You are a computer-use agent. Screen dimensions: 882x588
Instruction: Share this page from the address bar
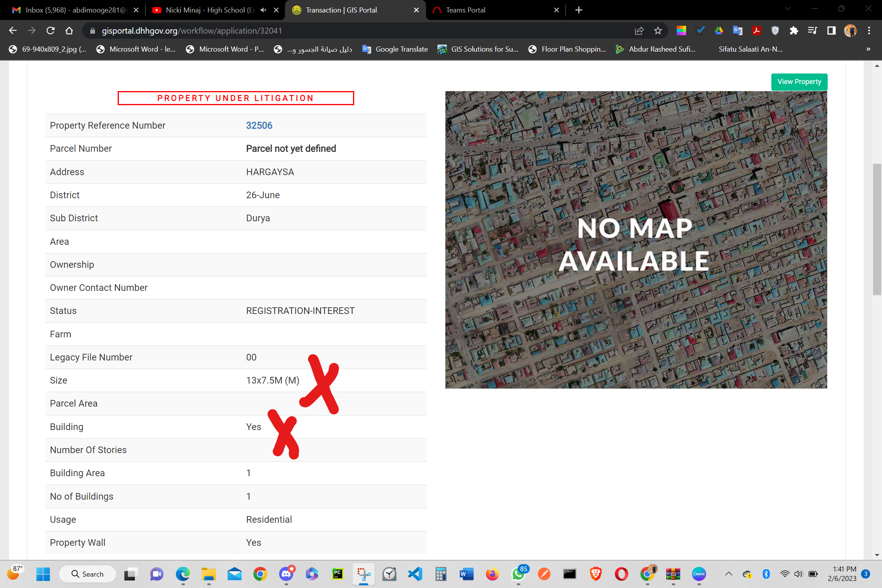[x=639, y=30]
